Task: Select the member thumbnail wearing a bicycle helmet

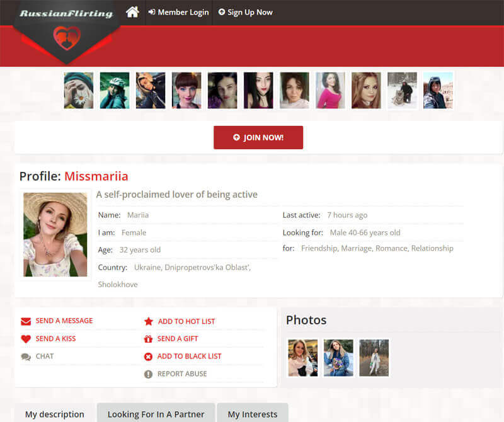Action: click(x=115, y=90)
